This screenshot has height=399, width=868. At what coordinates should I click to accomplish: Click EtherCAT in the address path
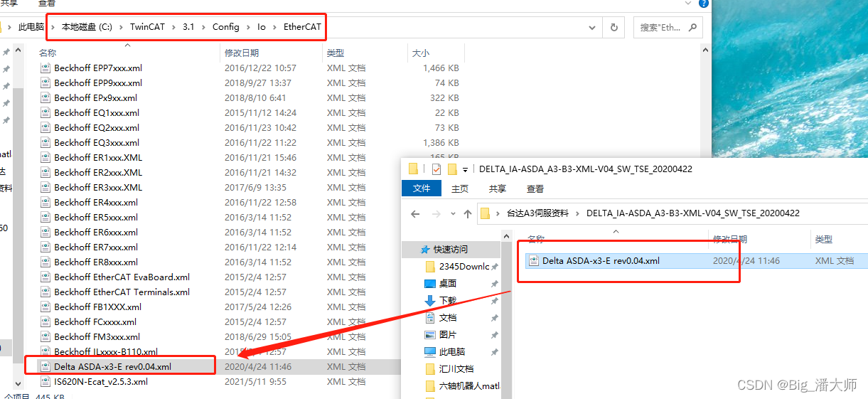click(302, 27)
